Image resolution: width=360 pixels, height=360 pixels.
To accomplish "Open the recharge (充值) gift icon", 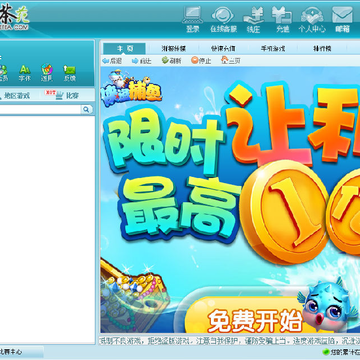I will point(282,20).
